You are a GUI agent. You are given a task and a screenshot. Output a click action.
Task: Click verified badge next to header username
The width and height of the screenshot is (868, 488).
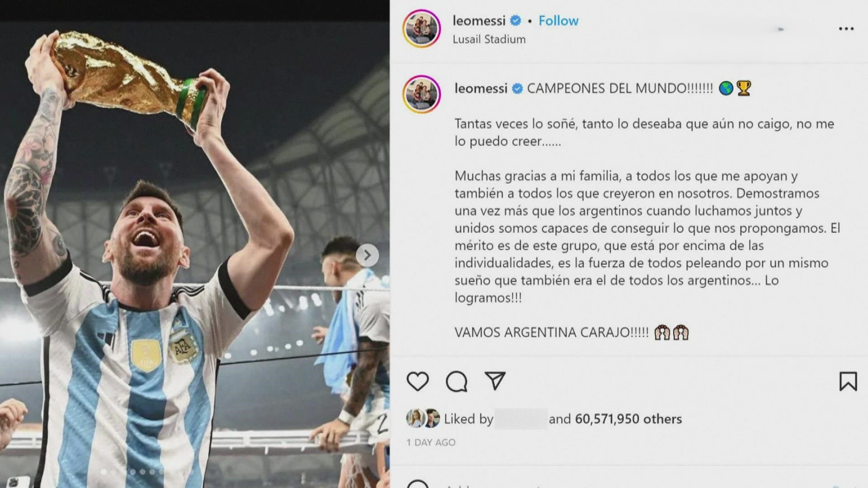pos(515,21)
